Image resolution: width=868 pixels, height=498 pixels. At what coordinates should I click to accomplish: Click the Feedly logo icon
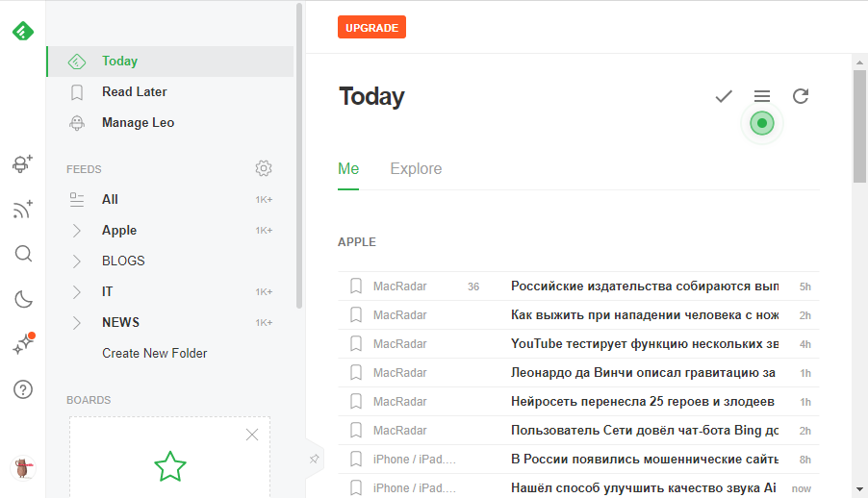[23, 32]
